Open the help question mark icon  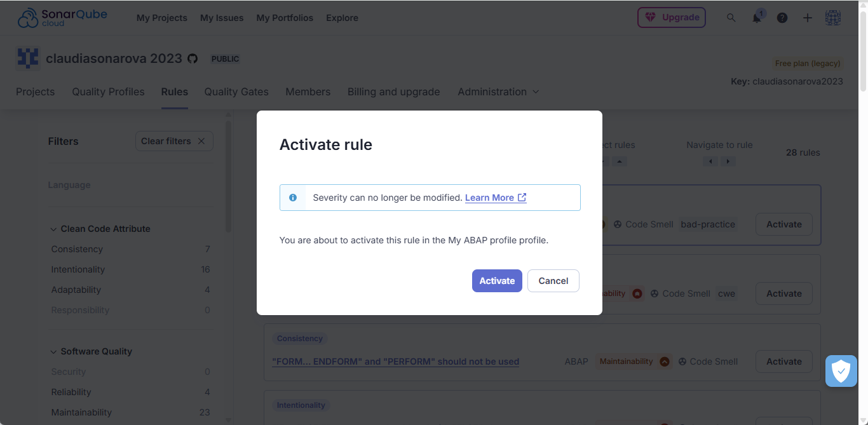pyautogui.click(x=782, y=18)
